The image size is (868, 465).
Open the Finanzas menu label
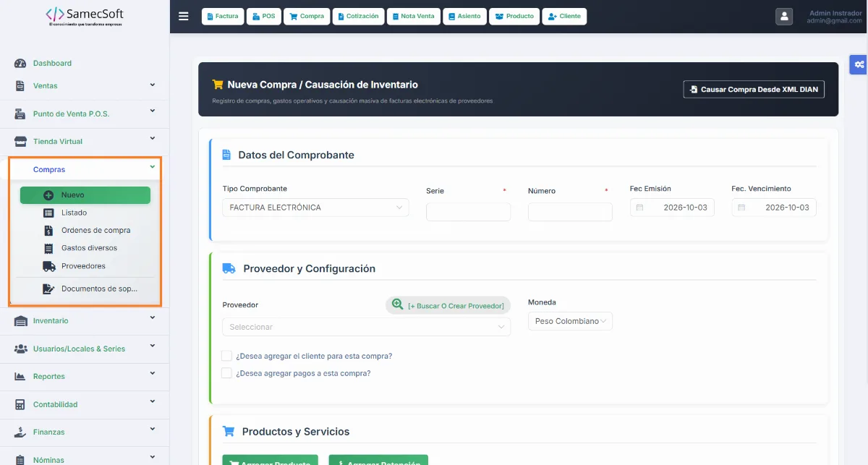[x=49, y=432]
